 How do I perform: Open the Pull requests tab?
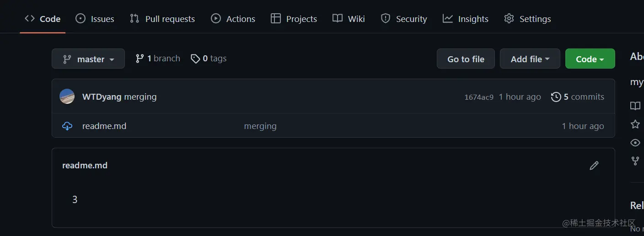click(162, 19)
